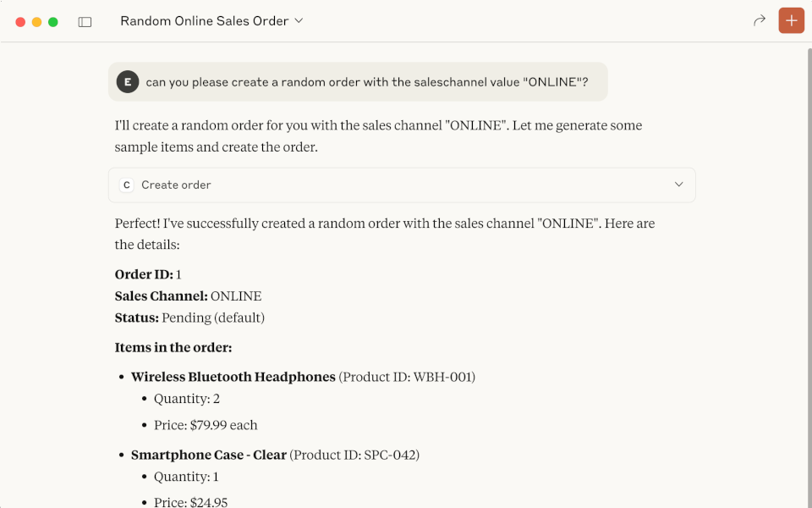Select the Create order row header

click(x=177, y=184)
